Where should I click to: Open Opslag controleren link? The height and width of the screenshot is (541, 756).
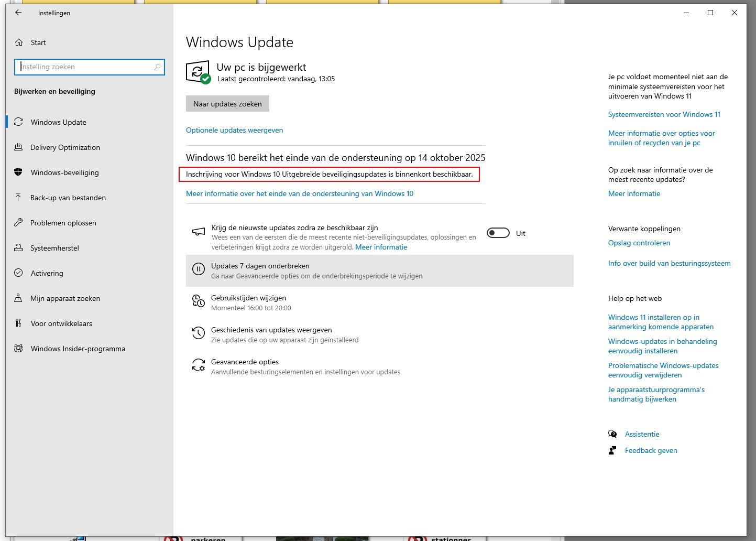click(639, 243)
